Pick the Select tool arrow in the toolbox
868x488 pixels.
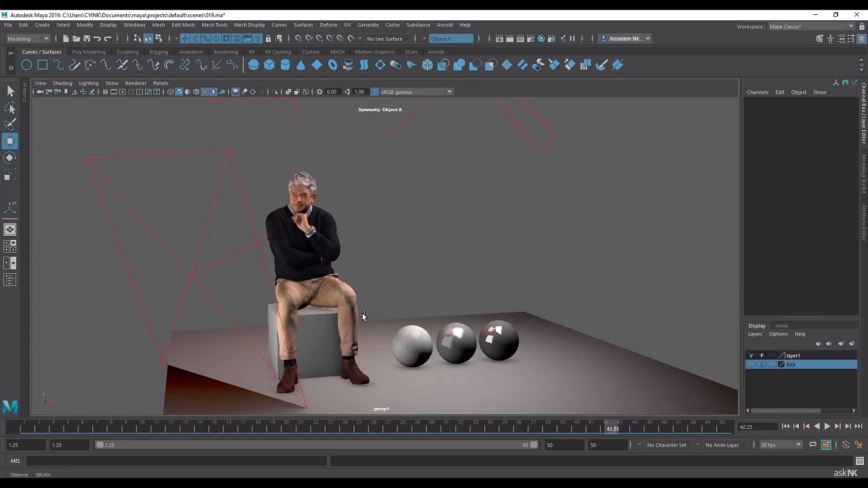(10, 91)
